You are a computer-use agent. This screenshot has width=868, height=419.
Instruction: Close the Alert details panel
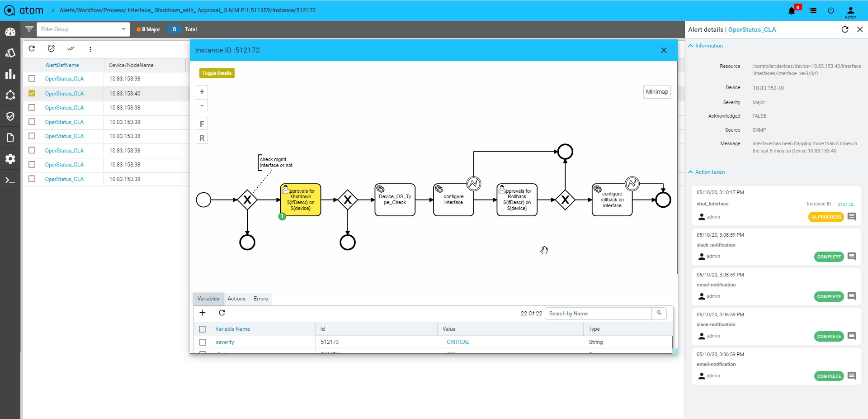860,29
